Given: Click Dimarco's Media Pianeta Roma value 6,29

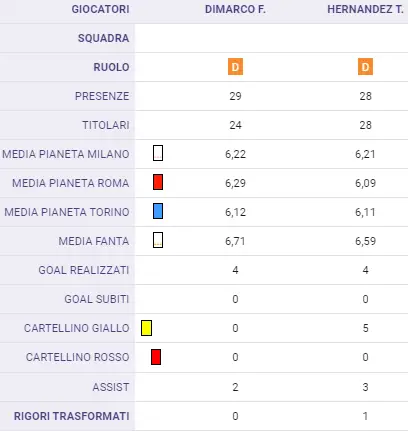Looking at the screenshot, I should (235, 183).
